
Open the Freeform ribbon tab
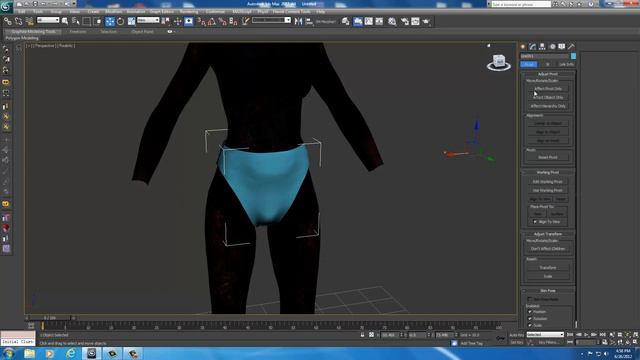click(78, 31)
